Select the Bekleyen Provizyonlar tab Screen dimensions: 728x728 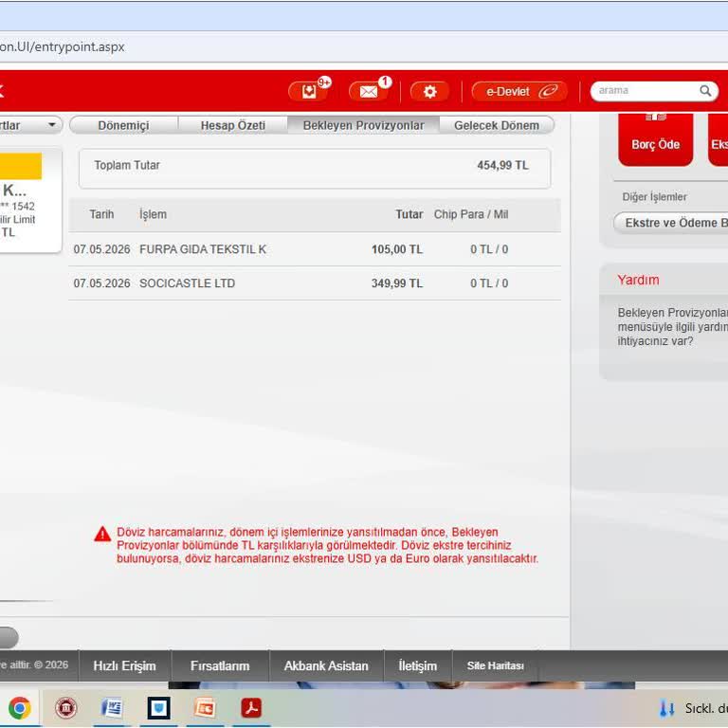pyautogui.click(x=364, y=125)
